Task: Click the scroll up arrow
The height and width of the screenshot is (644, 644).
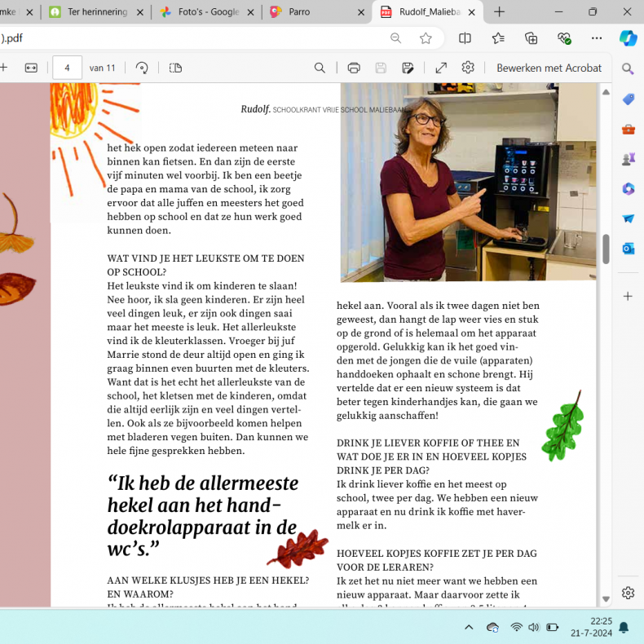Action: tap(606, 92)
